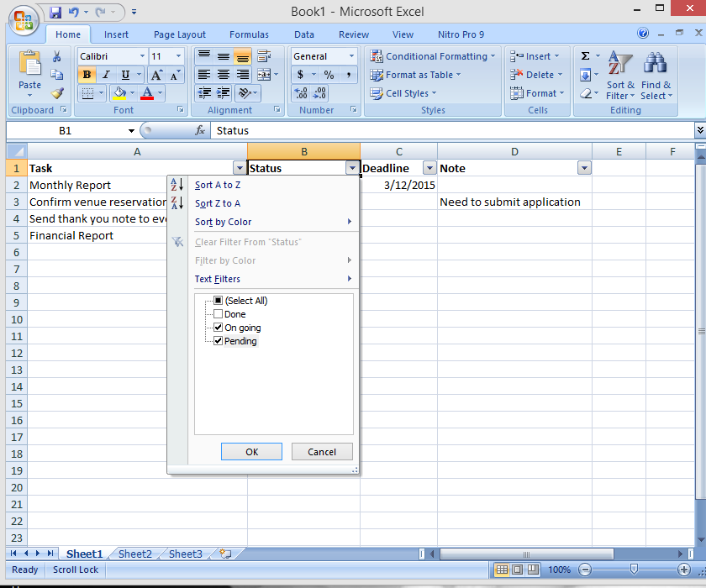Open the Fill Color swatch menu
706x588 pixels.
click(x=133, y=94)
